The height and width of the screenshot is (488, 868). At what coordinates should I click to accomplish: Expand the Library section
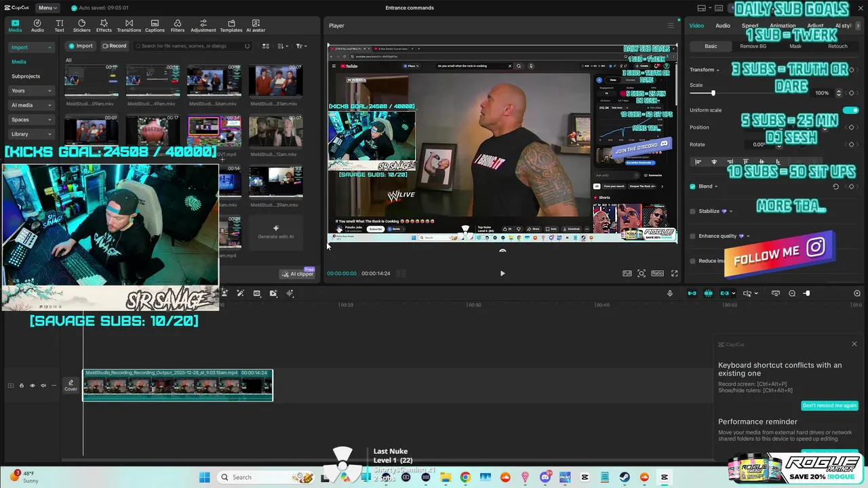30,134
